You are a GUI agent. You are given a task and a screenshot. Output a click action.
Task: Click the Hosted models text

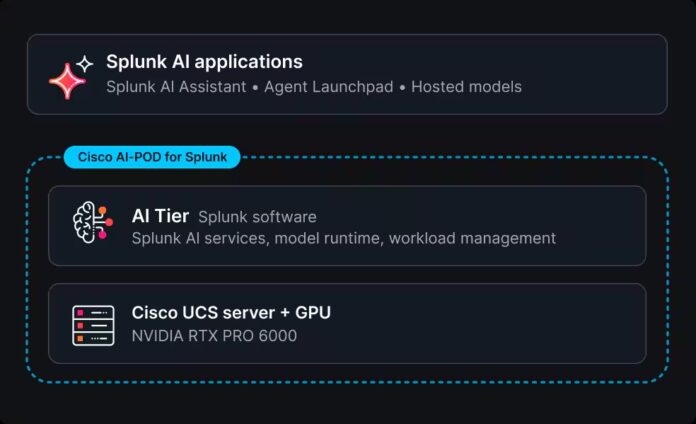tap(467, 87)
